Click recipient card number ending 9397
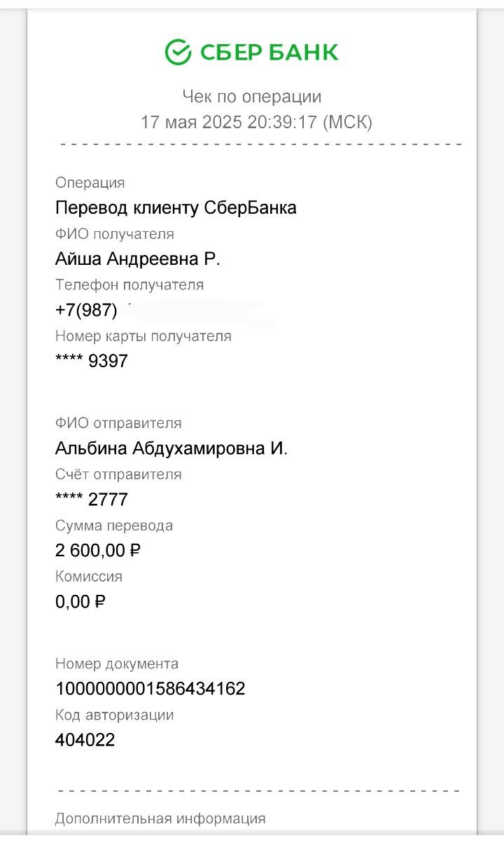 92,361
